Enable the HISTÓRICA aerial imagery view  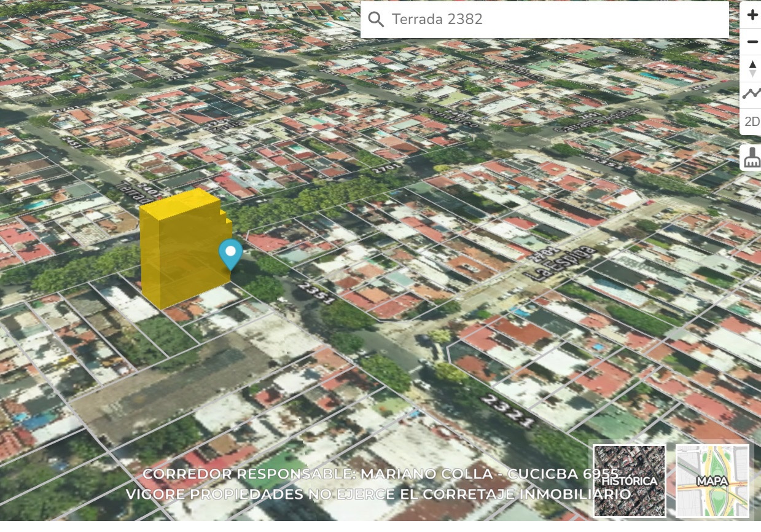pyautogui.click(x=628, y=480)
